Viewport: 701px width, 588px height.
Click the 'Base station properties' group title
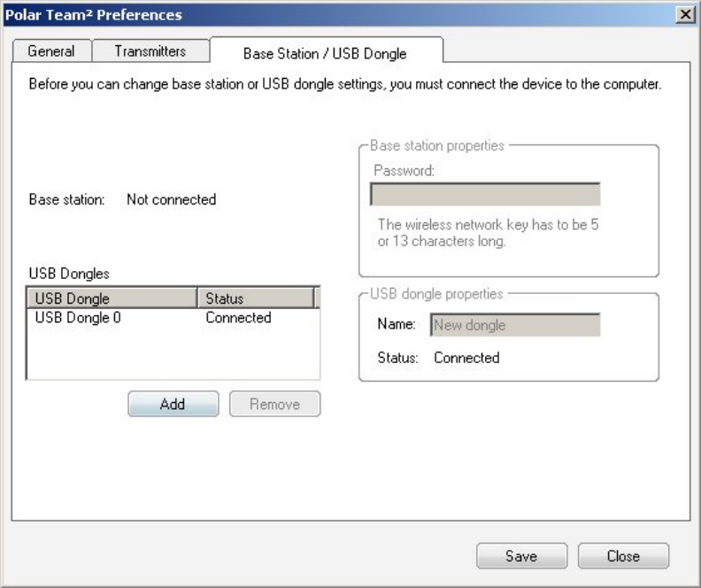click(437, 146)
